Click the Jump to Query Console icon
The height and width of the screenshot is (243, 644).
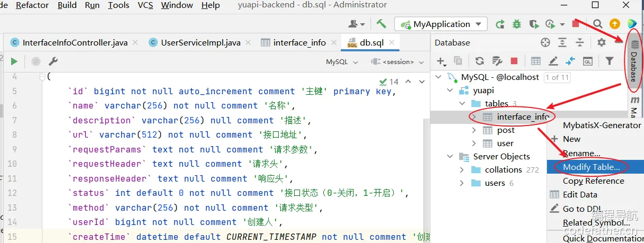point(587,61)
